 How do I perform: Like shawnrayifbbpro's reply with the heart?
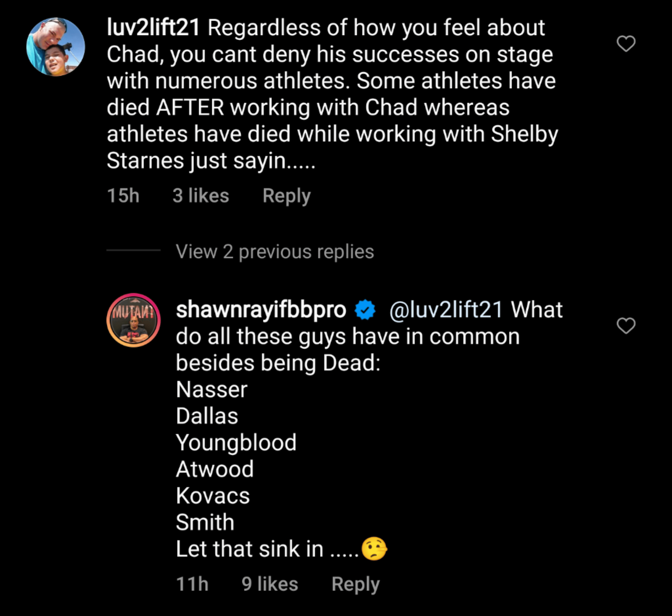[x=626, y=326]
